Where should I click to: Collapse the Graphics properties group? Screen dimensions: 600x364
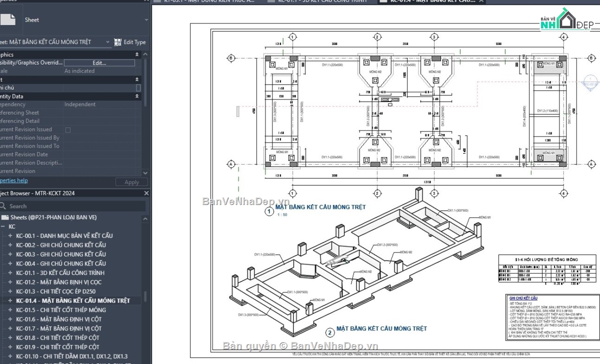pos(137,54)
